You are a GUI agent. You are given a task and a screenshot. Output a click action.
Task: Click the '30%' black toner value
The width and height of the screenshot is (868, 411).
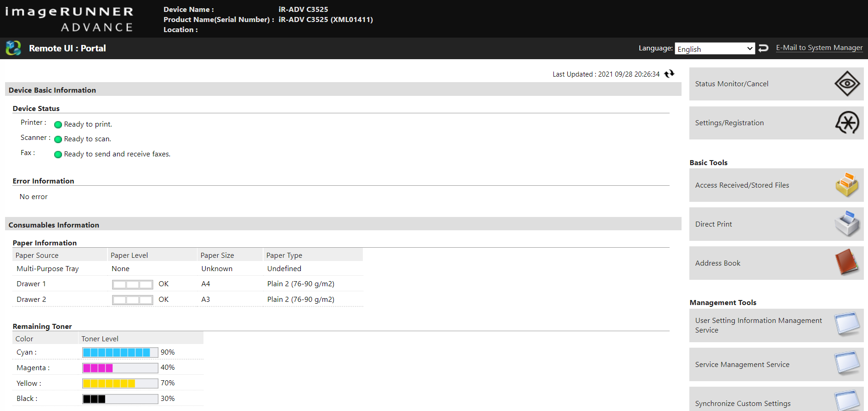pos(168,399)
